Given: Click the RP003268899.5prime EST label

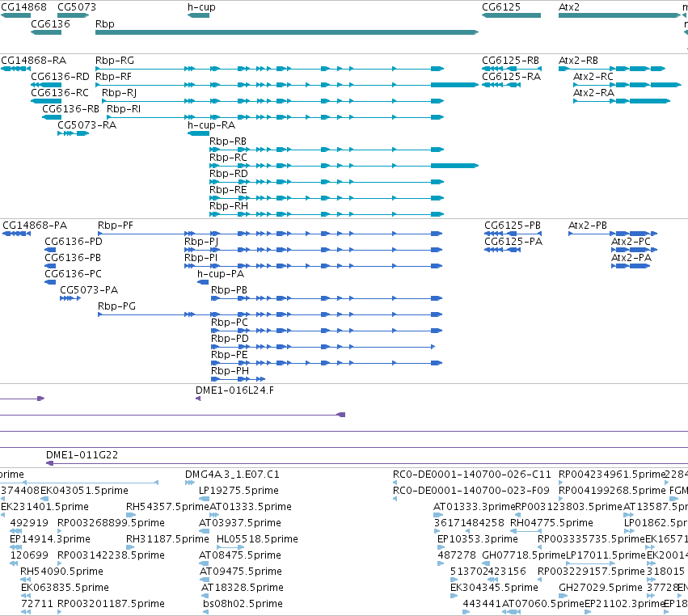Looking at the screenshot, I should (x=111, y=522).
